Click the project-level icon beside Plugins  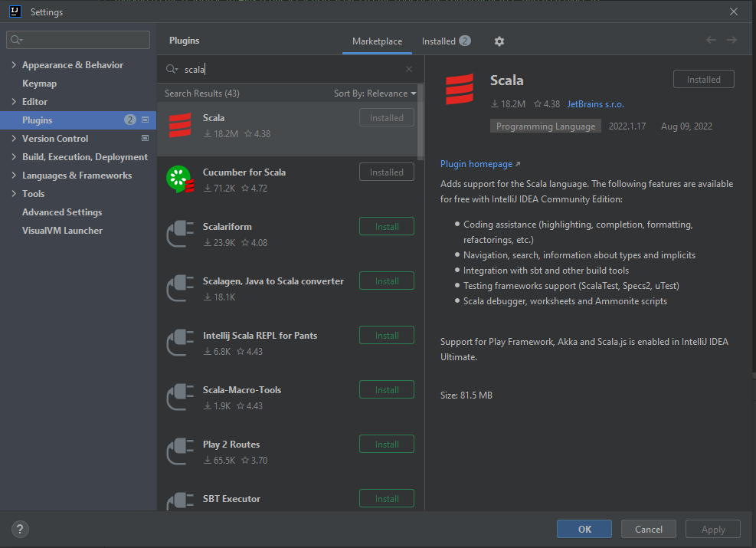coord(145,120)
